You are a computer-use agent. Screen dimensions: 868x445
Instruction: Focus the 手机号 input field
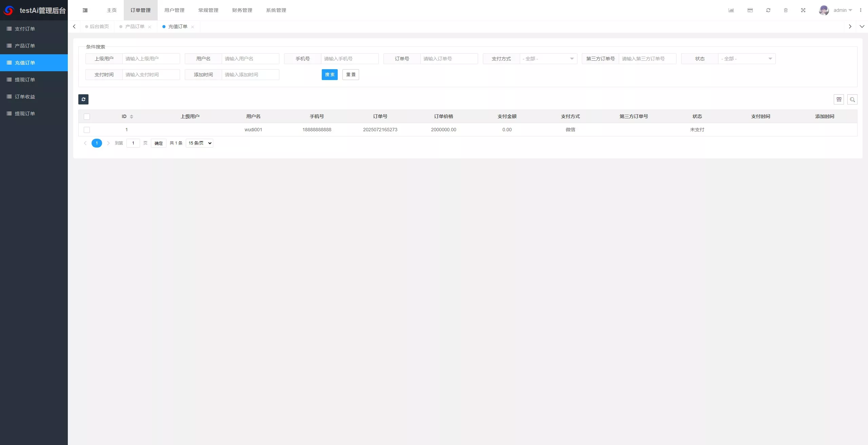click(350, 59)
